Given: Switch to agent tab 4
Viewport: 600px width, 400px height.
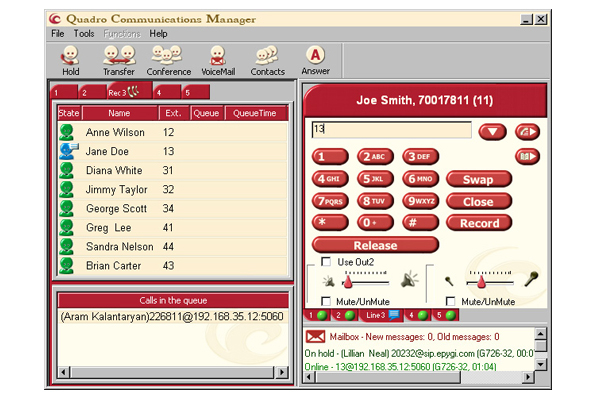Looking at the screenshot, I should click(166, 92).
